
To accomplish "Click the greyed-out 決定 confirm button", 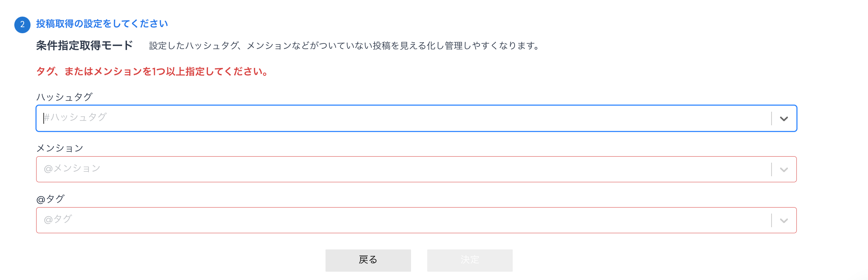I will coord(470,260).
